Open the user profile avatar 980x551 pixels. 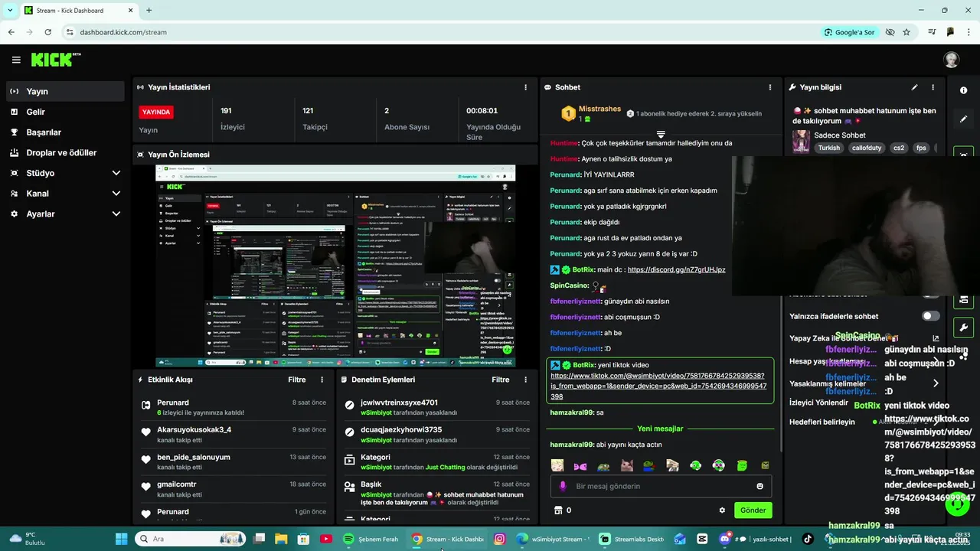tap(951, 60)
